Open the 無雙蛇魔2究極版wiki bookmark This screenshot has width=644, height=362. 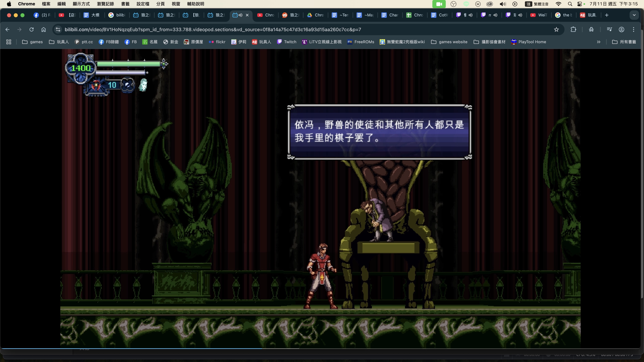tap(402, 42)
